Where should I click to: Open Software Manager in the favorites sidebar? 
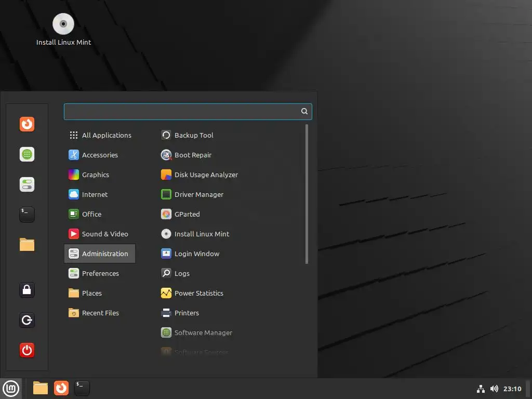[x=27, y=154]
